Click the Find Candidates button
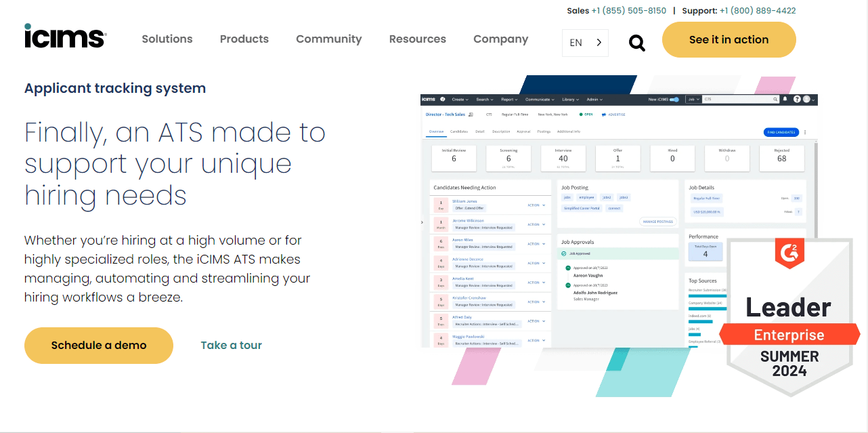This screenshot has height=433, width=868. pos(781,132)
